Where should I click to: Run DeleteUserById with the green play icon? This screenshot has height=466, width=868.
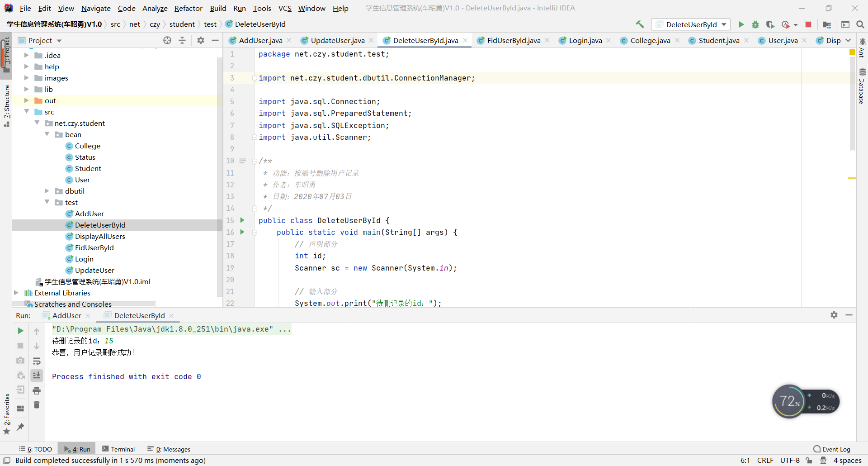(741, 24)
